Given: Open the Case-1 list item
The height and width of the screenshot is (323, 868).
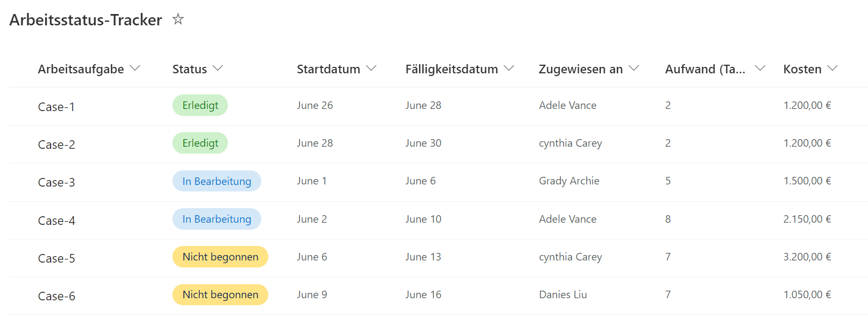Looking at the screenshot, I should click(56, 107).
